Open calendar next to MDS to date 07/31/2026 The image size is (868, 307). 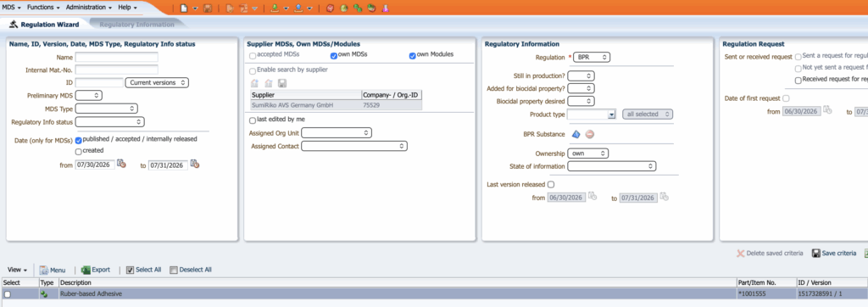(x=195, y=164)
